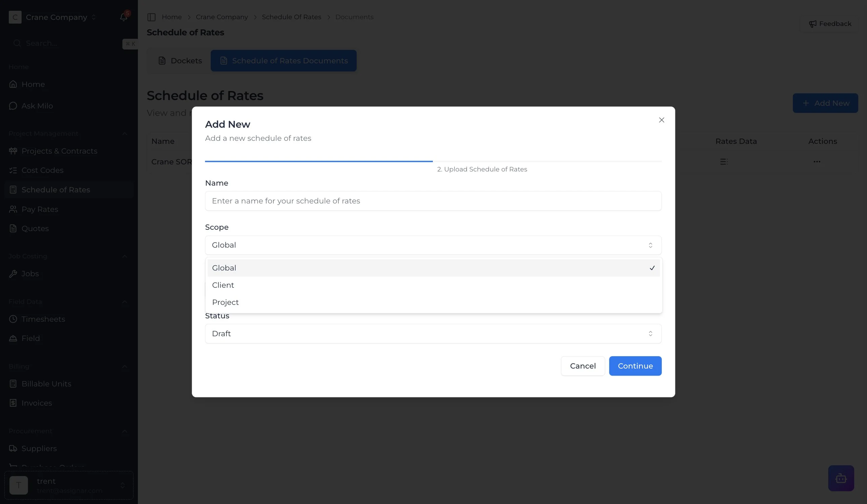Click the Upload Schedule of Rates step
This screenshot has width=867, height=504.
point(482,169)
